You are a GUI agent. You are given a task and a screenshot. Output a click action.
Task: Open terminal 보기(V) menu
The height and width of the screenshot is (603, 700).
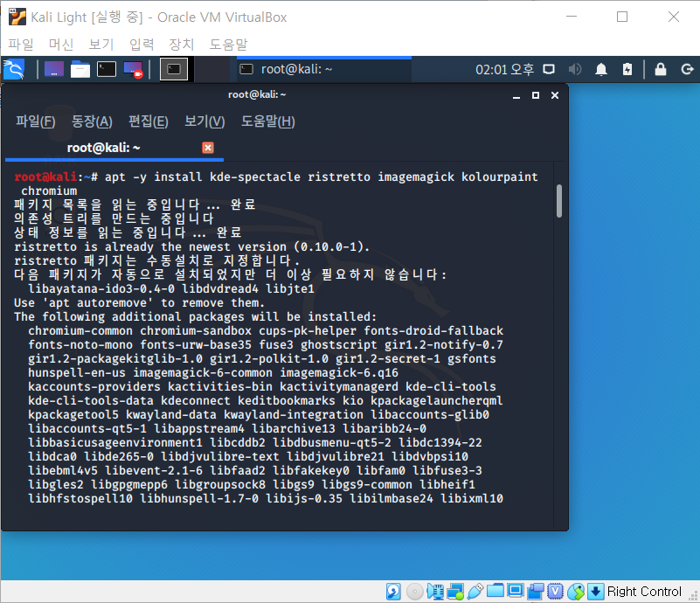pos(204,121)
